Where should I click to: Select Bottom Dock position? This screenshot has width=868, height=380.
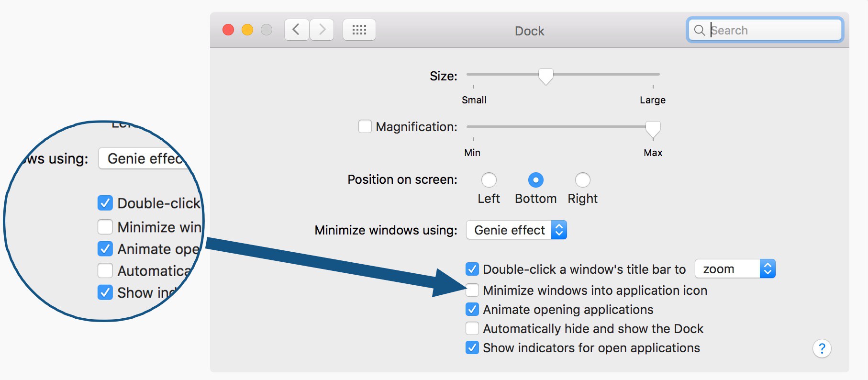click(x=535, y=180)
